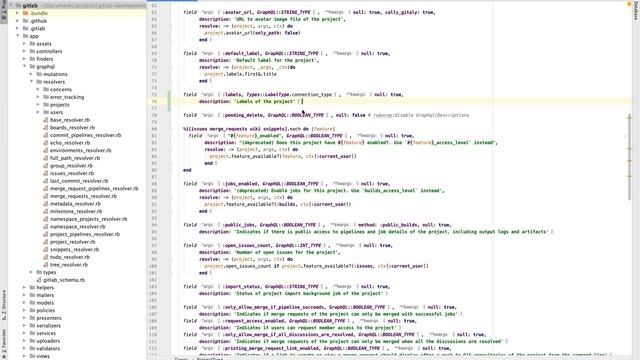This screenshot has height=360, width=640.
Task: Expand the controllers folder
Action: tap(24, 51)
